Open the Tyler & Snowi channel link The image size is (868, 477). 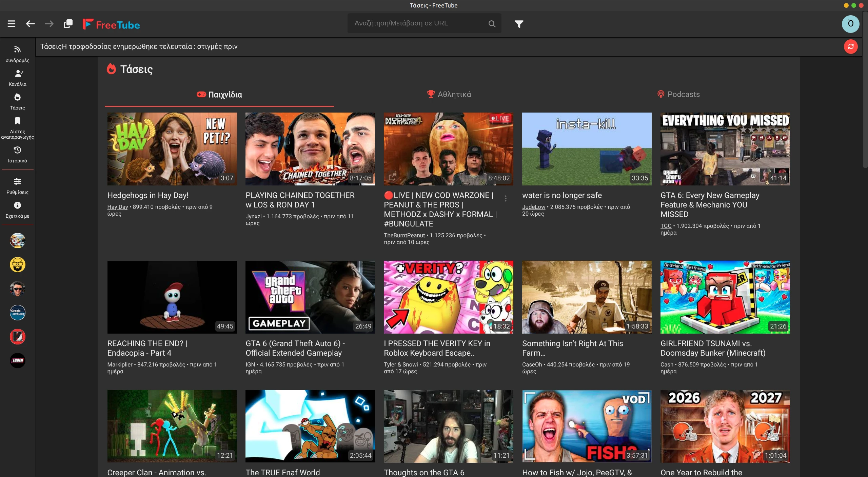point(401,364)
